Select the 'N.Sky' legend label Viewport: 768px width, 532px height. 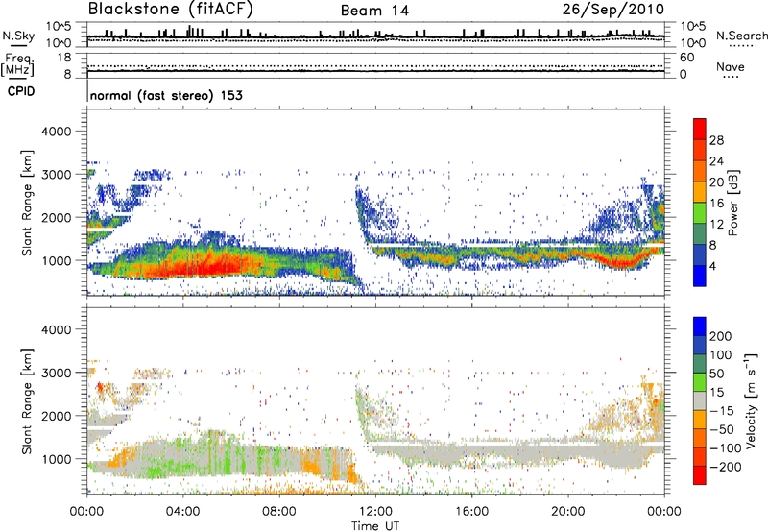(18, 36)
